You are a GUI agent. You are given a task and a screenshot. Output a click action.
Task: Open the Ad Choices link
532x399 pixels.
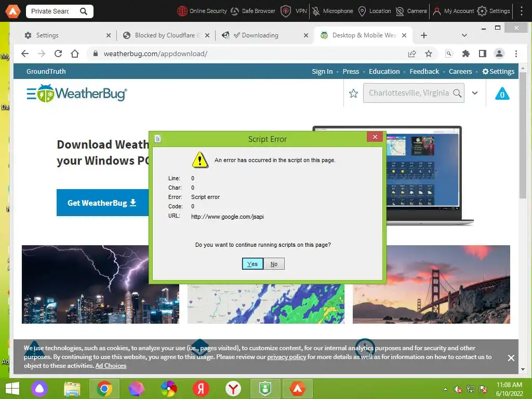coord(111,366)
